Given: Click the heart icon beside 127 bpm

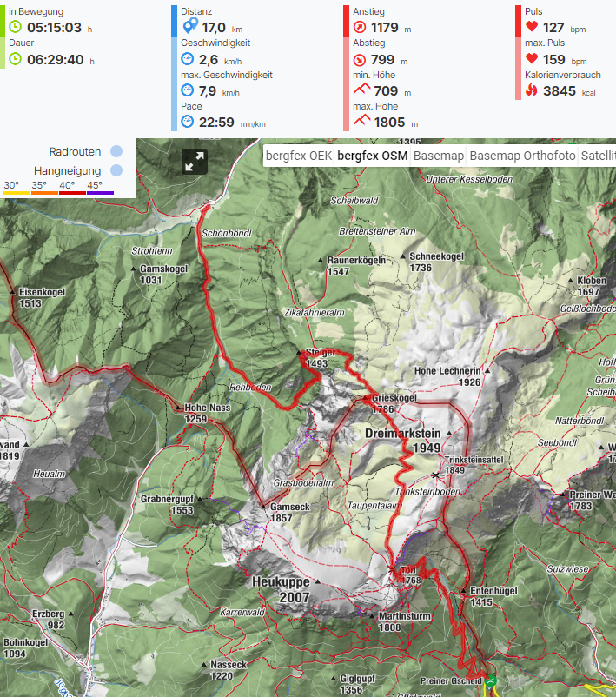Looking at the screenshot, I should (532, 26).
